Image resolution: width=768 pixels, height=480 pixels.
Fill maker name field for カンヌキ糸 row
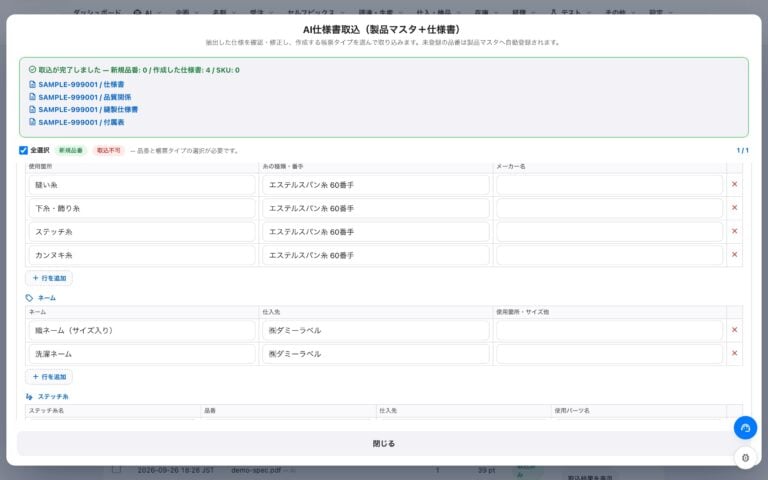[610, 255]
